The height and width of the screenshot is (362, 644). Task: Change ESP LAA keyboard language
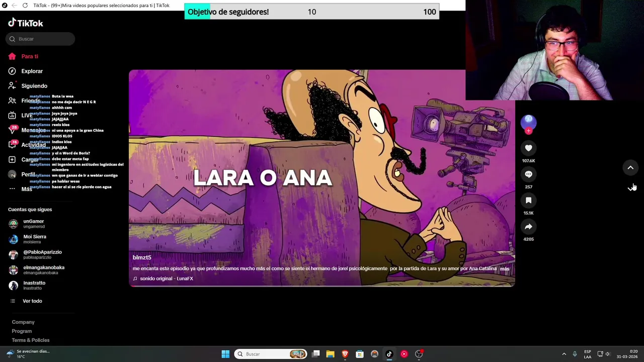click(x=588, y=354)
